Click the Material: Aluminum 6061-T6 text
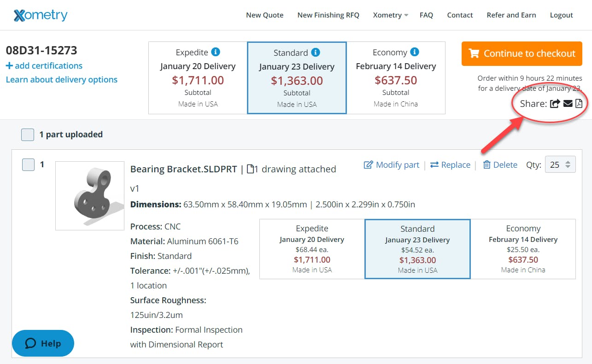This screenshot has width=592, height=364. pyautogui.click(x=184, y=241)
